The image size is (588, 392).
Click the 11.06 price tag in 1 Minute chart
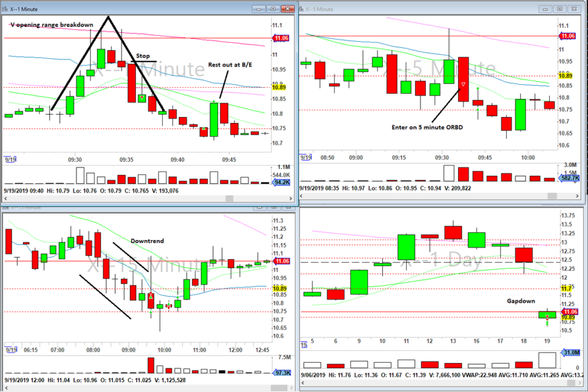tap(279, 38)
